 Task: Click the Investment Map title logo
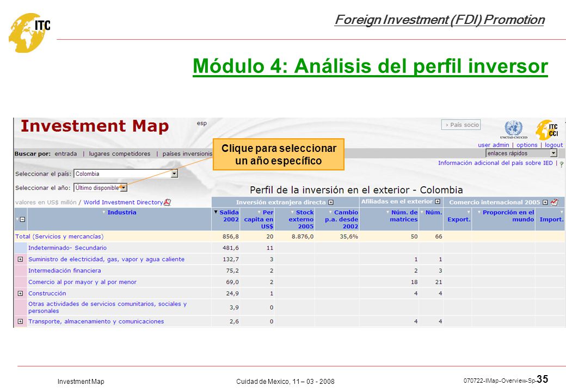pos(95,126)
